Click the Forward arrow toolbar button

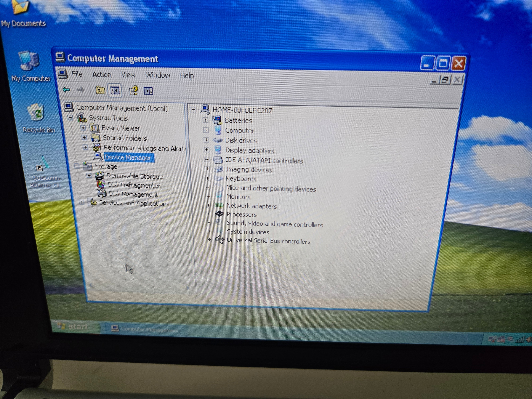tap(81, 90)
